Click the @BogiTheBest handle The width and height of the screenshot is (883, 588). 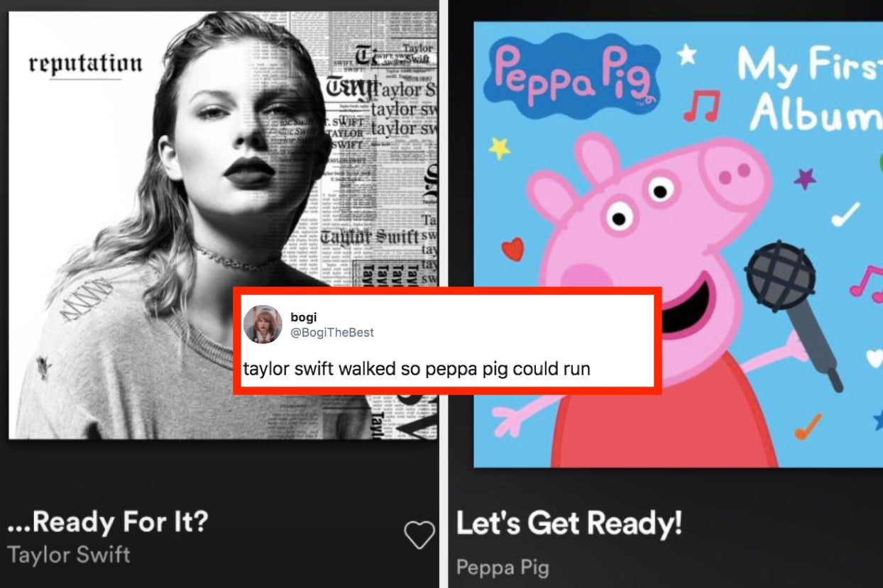332,332
